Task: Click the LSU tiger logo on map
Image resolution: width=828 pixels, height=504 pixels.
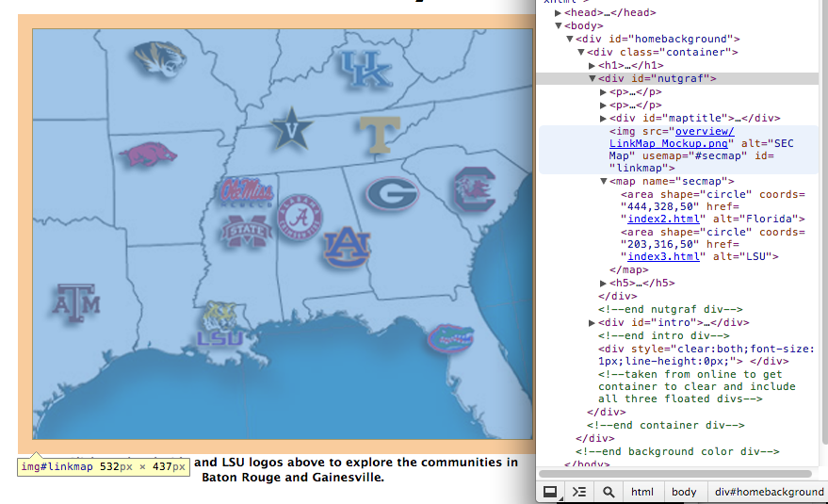Action: [x=221, y=324]
